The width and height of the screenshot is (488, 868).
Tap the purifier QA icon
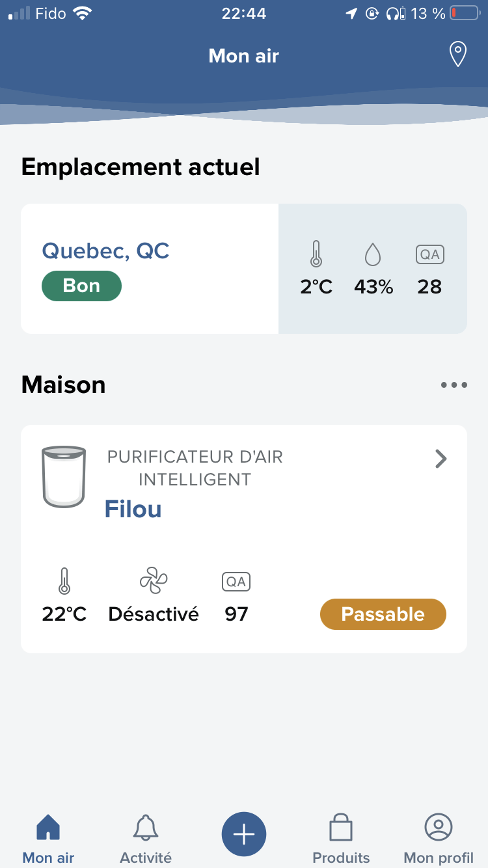236,581
